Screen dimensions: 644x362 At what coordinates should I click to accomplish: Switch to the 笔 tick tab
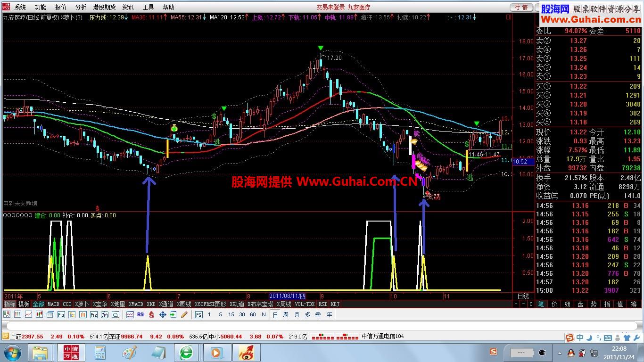pyautogui.click(x=541, y=304)
